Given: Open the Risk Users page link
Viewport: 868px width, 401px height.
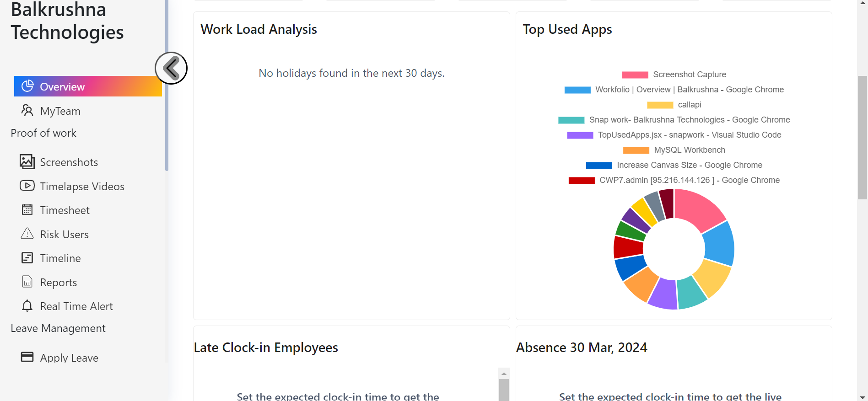Looking at the screenshot, I should (64, 235).
